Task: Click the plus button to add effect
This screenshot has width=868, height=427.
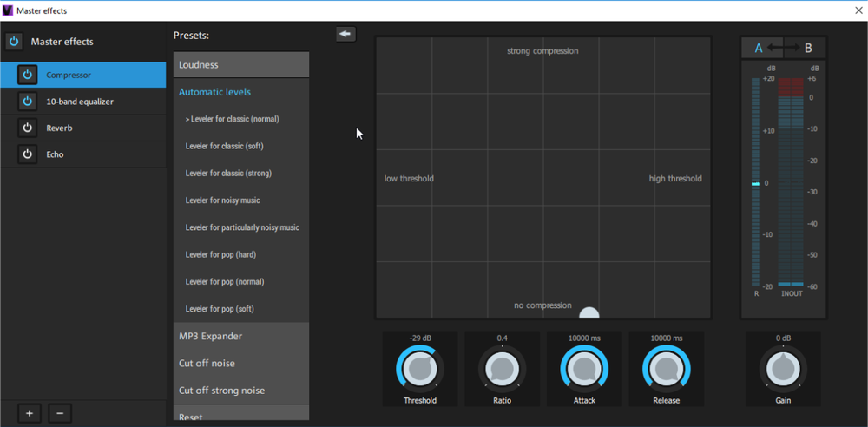Action: [x=30, y=413]
